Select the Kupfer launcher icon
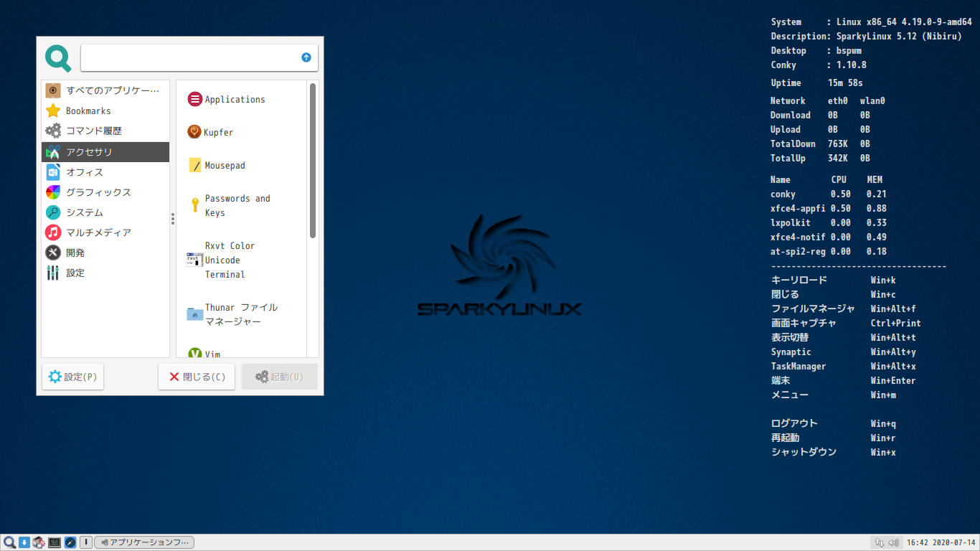 pyautogui.click(x=194, y=132)
